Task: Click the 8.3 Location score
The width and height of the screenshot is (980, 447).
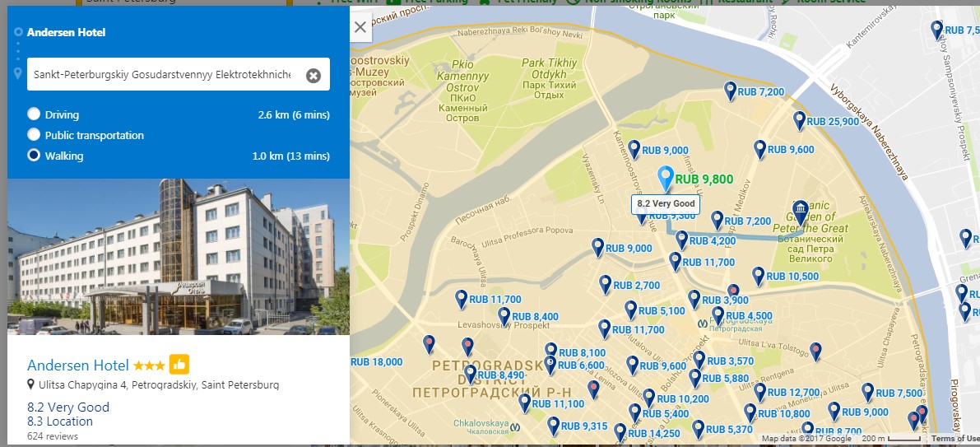Action: [x=60, y=421]
